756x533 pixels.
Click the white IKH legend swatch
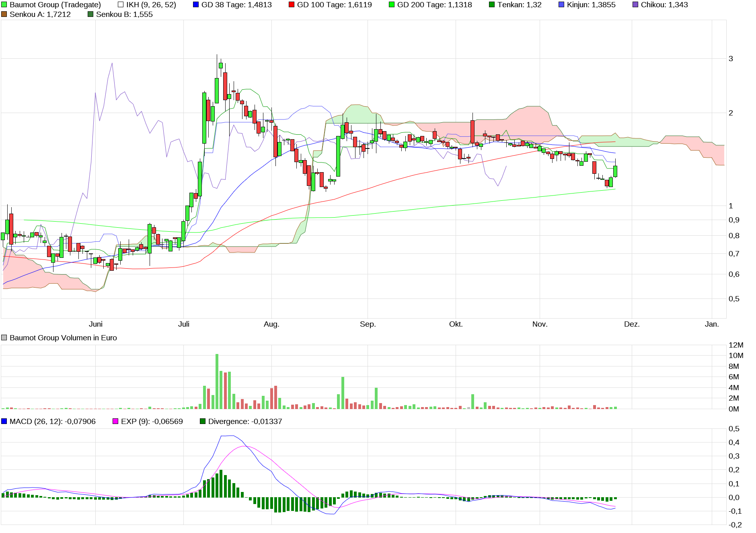(121, 5)
